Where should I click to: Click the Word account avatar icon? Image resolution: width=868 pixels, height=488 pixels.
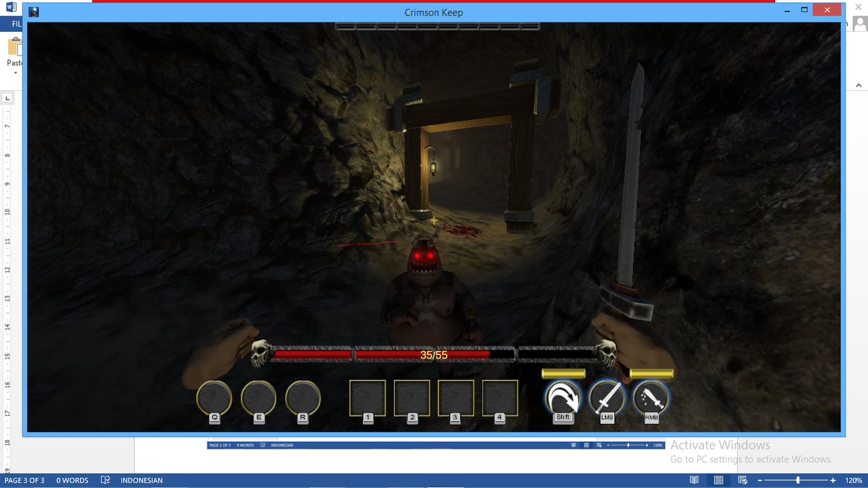[860, 25]
